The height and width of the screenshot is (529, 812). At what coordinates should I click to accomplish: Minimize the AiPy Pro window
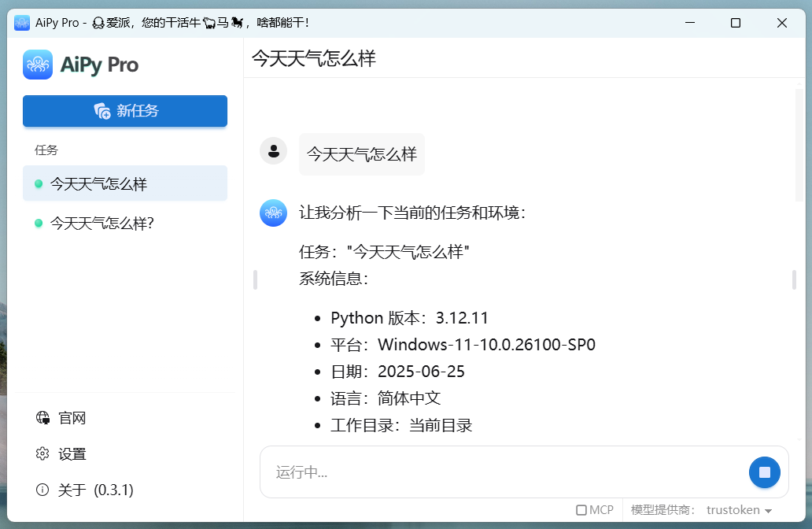[690, 23]
